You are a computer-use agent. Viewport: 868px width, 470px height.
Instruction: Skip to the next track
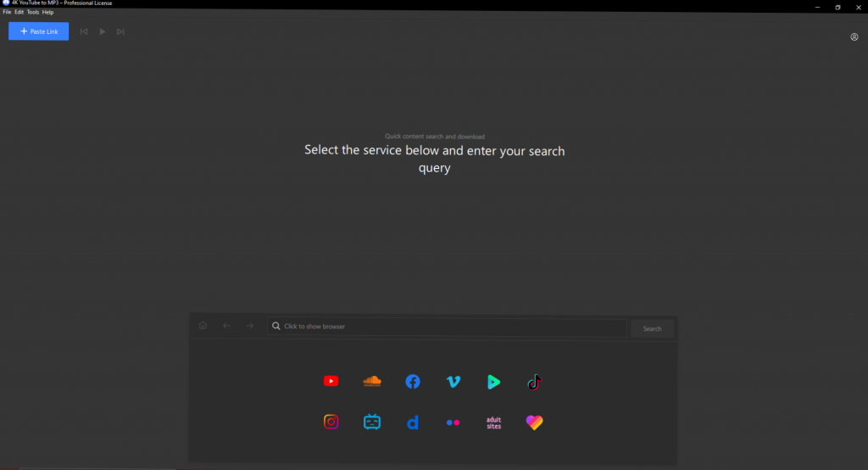pos(120,31)
